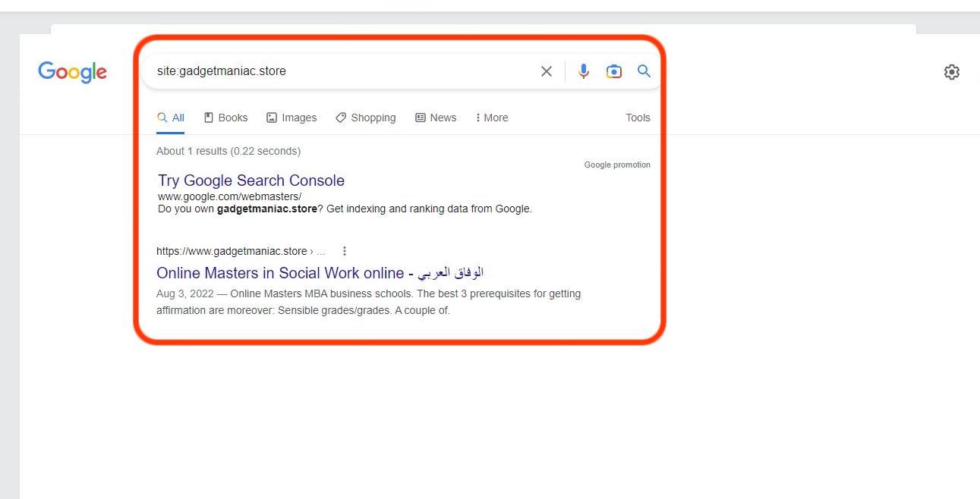Click the Aug 3, 2022 result snippet

click(x=368, y=302)
